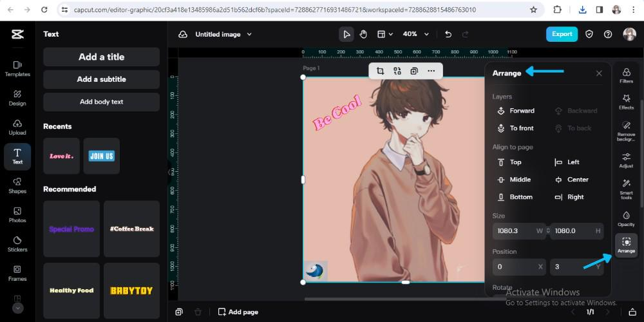Select the hand pan tool
The width and height of the screenshot is (644, 322).
pyautogui.click(x=363, y=35)
